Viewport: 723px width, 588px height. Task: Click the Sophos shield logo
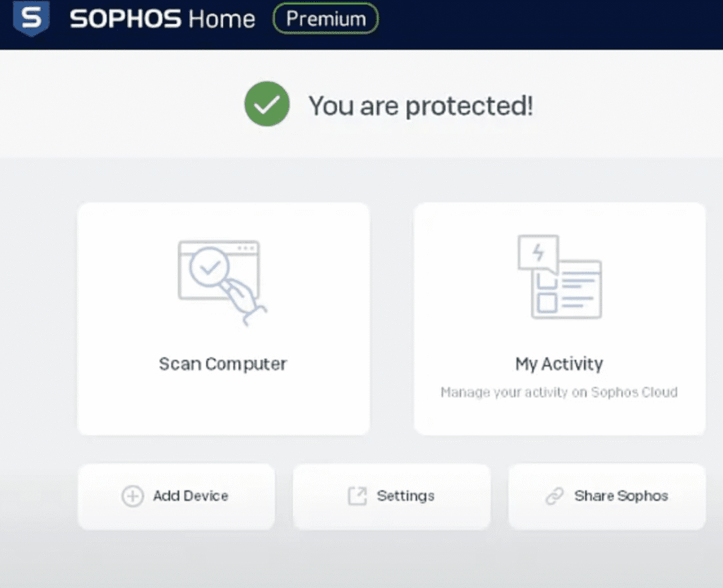tap(31, 18)
